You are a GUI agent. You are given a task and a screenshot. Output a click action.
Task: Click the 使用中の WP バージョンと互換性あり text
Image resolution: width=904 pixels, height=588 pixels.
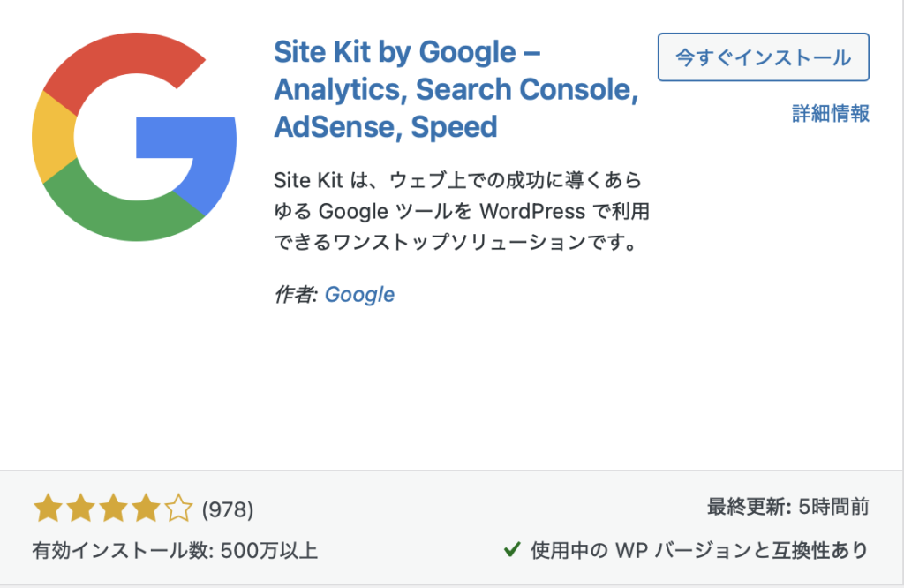pos(699,551)
